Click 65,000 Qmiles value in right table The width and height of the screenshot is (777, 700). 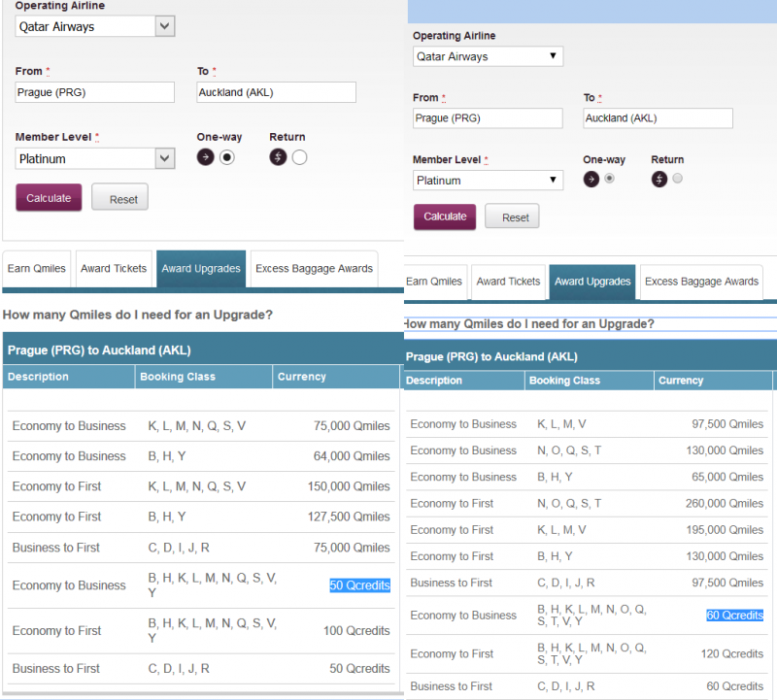tap(727, 477)
